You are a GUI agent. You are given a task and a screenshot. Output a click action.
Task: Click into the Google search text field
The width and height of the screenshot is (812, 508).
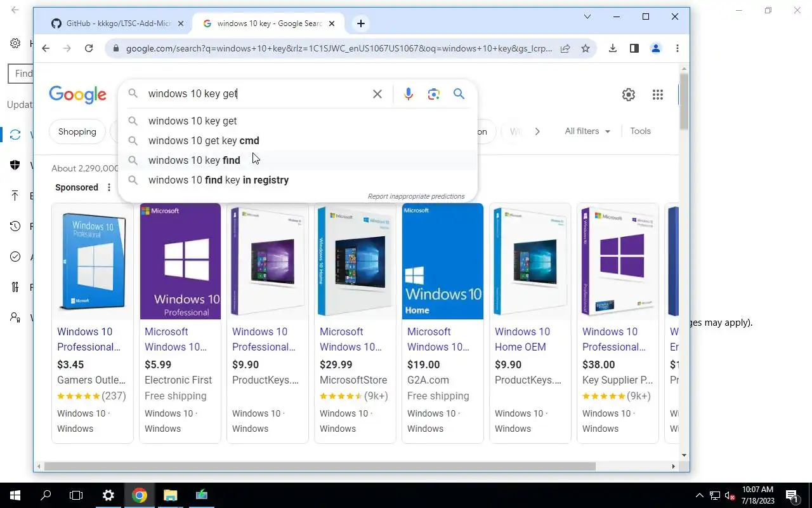coord(256,94)
